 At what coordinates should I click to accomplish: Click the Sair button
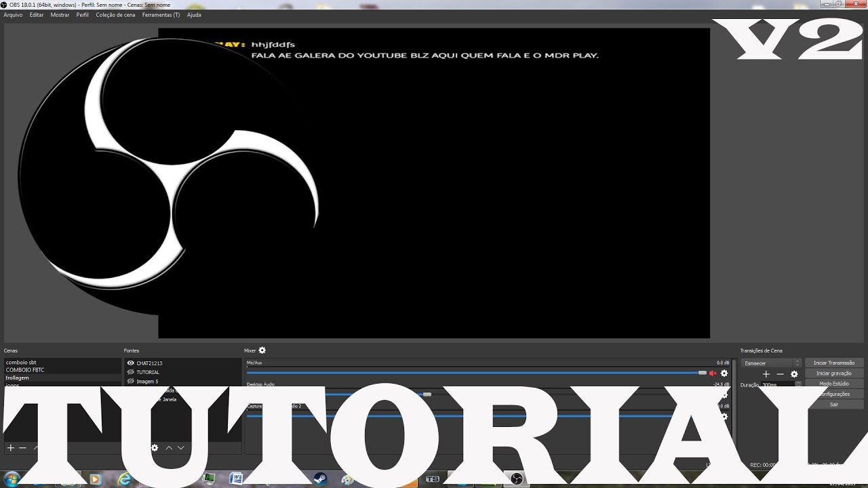[x=834, y=405]
